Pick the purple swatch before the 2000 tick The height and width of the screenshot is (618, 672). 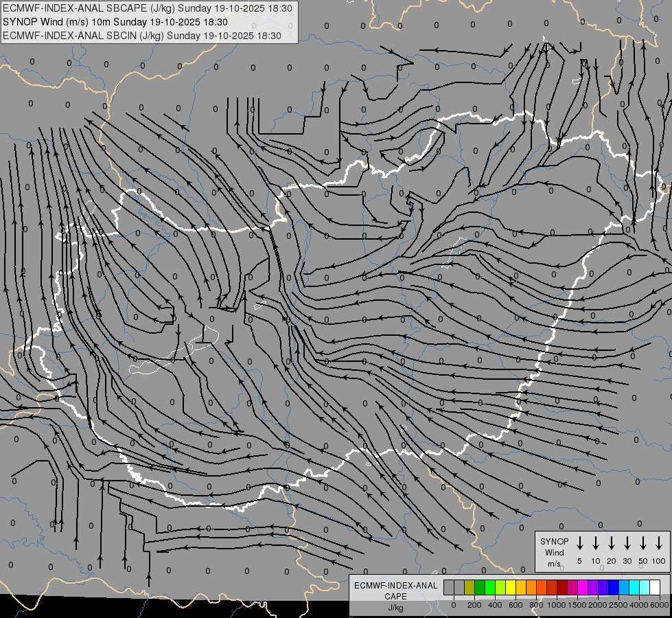593,587
